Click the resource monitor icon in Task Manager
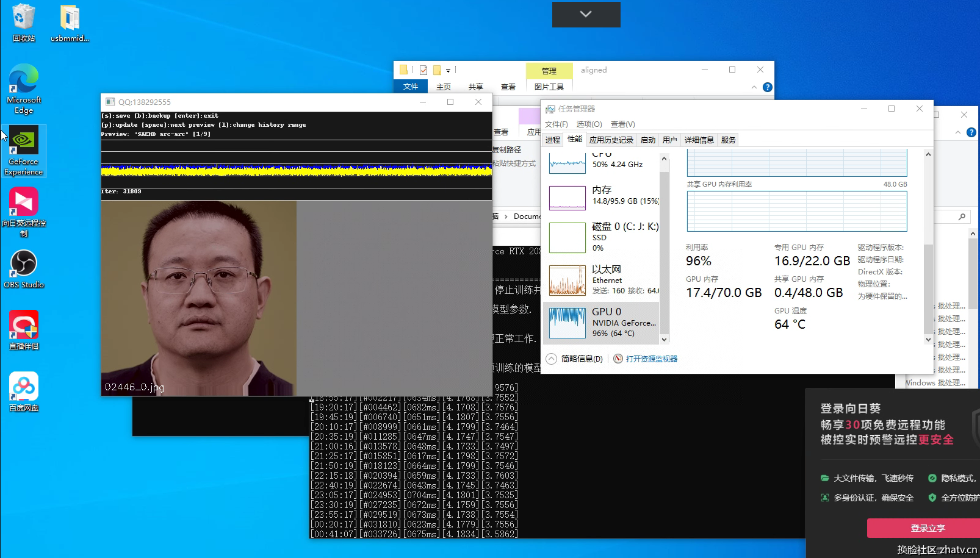Screen dimensions: 980x558 click(618, 359)
